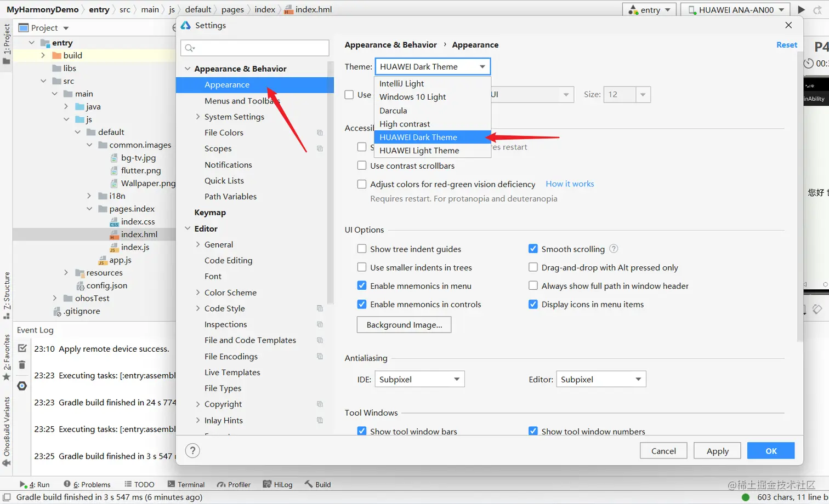Open the Theme dropdown
829x504 pixels.
pos(433,66)
